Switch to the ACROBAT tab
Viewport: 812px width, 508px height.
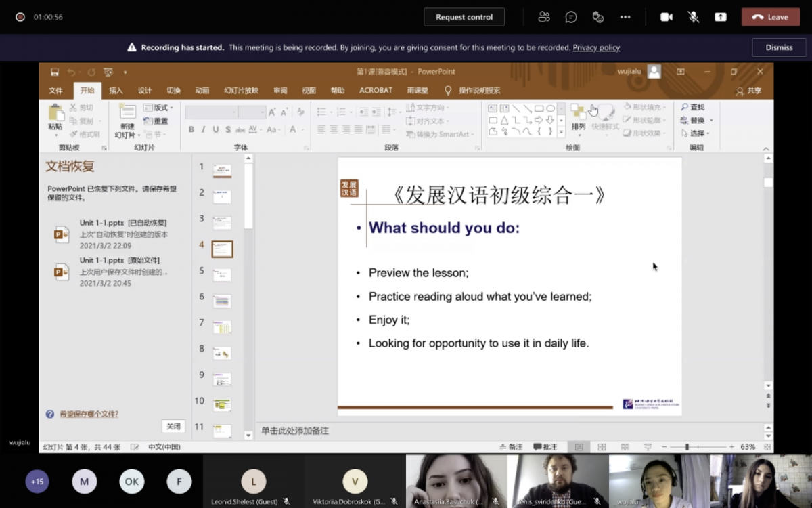[376, 91]
